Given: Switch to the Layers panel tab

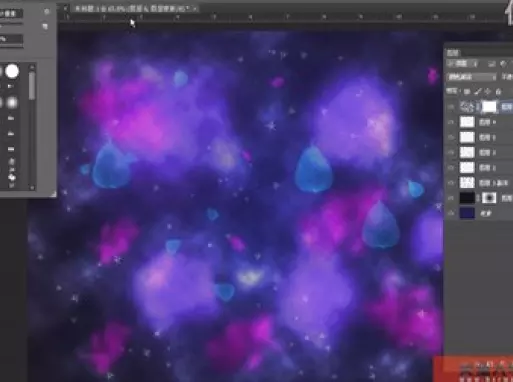Looking at the screenshot, I should point(453,53).
